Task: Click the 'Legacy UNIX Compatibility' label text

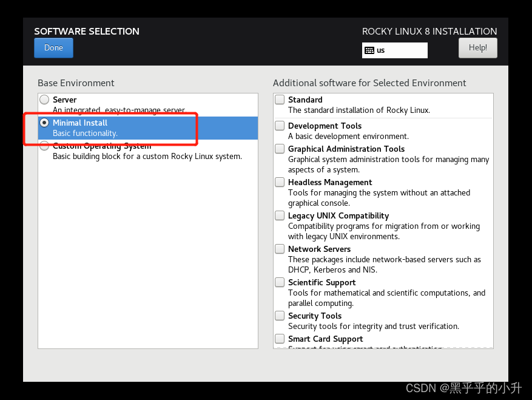Action: [x=338, y=215]
